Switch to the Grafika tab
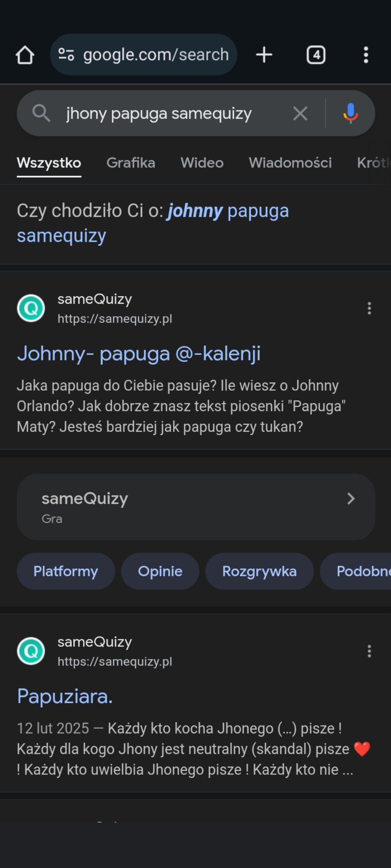 131,163
